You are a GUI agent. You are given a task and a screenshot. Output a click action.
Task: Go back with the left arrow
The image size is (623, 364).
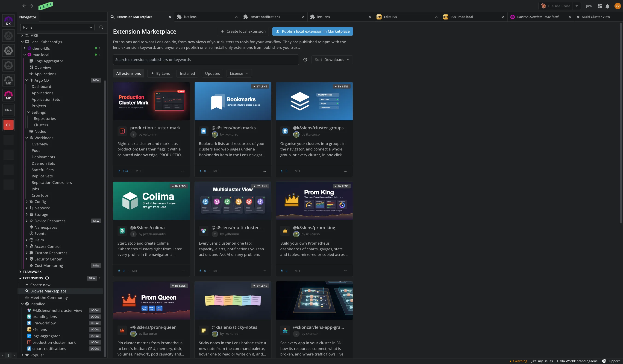24,6
